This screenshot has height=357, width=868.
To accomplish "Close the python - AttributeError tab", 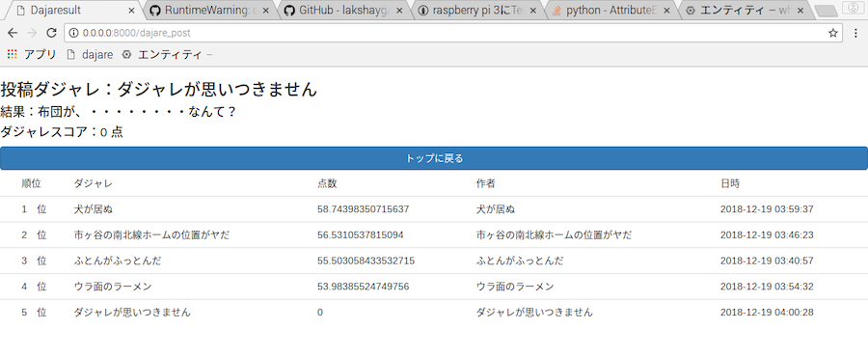I will (666, 11).
